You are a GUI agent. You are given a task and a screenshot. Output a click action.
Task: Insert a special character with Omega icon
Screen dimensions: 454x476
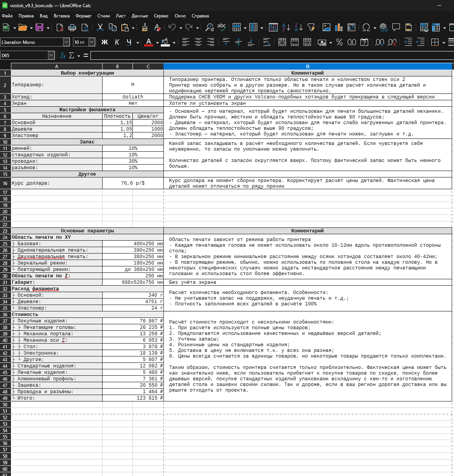[366, 27]
